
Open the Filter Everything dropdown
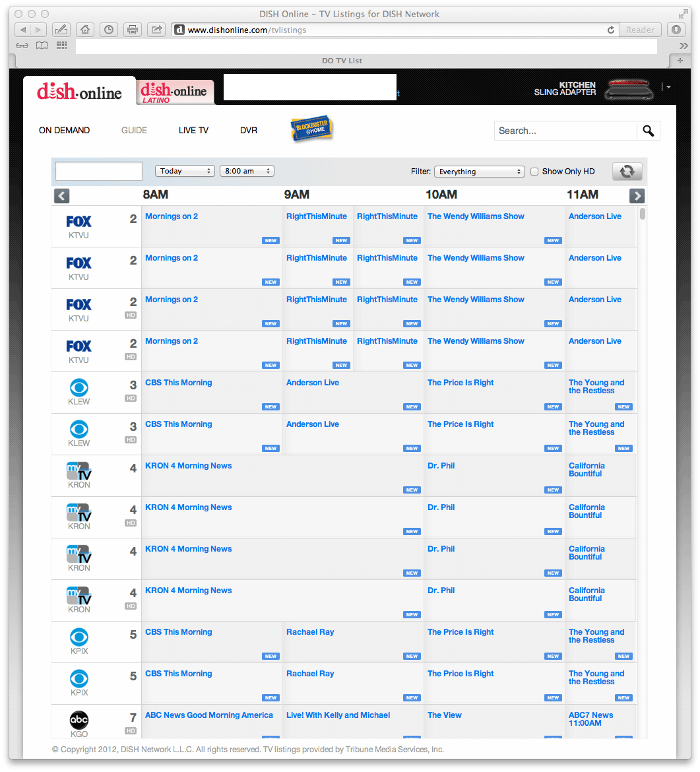480,172
